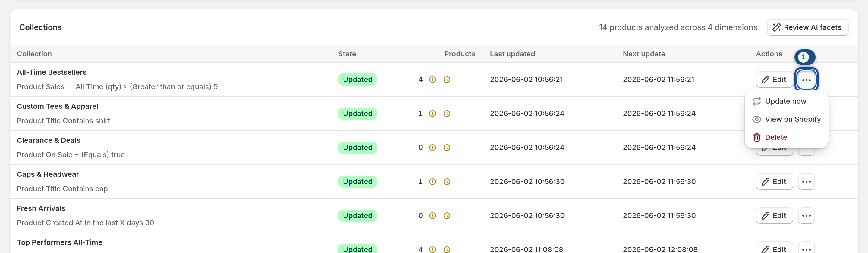Click the clock icon in All-Time Bestsellers row
The height and width of the screenshot is (253, 868).
click(x=447, y=80)
